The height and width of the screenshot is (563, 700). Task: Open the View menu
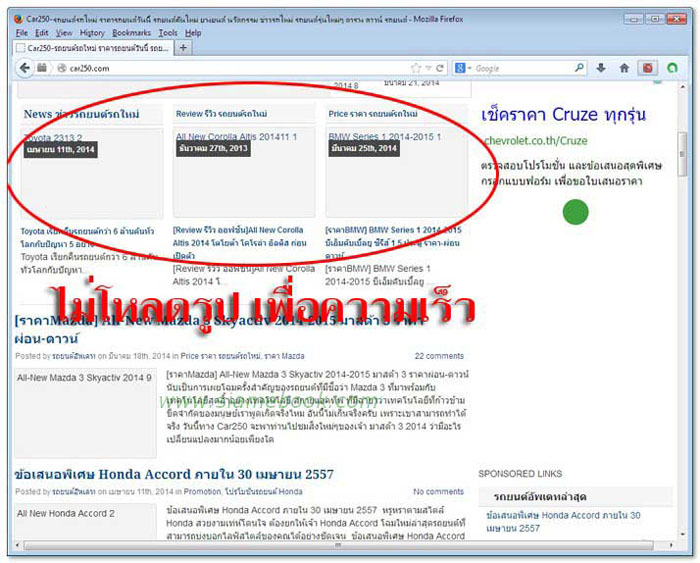[64, 33]
